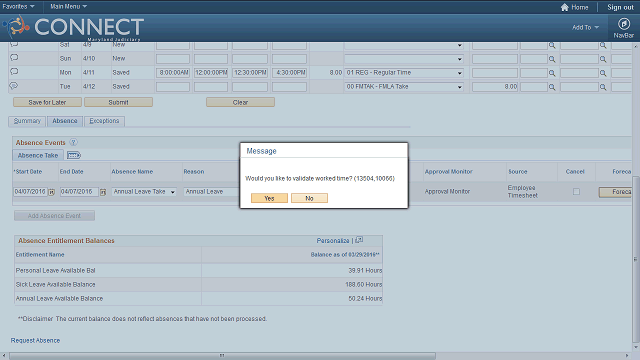Click first lookup magnifier in Tue 4/12 row
The height and width of the screenshot is (360, 640).
tap(552, 87)
